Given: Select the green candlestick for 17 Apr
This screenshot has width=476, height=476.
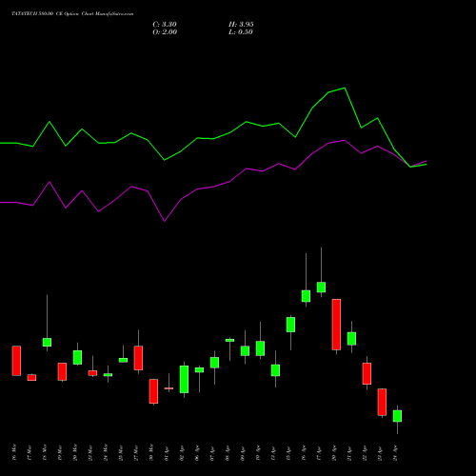Looking at the screenshot, I should [x=321, y=288].
